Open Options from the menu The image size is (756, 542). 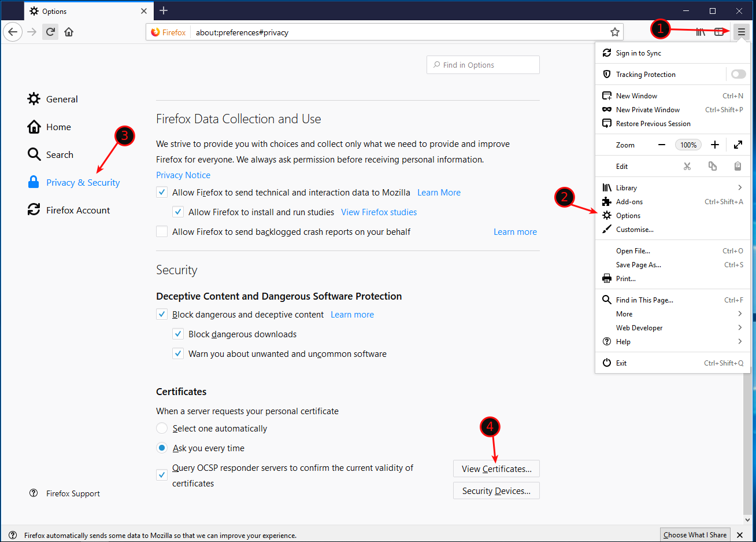[x=628, y=216]
